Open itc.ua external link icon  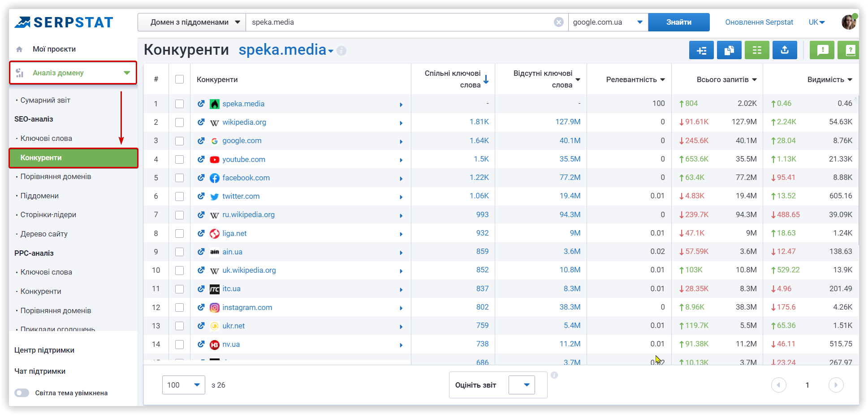[201, 288]
